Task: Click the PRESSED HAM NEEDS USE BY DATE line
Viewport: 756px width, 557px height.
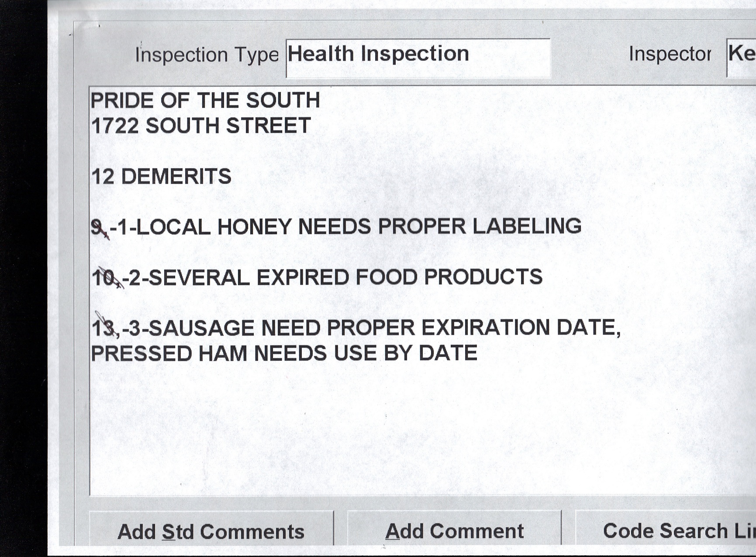Action: (284, 353)
